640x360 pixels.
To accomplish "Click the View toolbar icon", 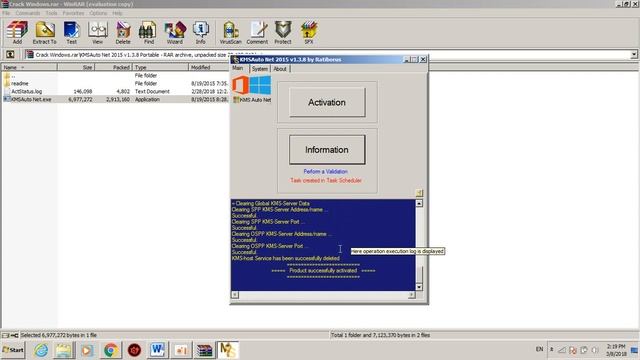I will [x=98, y=33].
